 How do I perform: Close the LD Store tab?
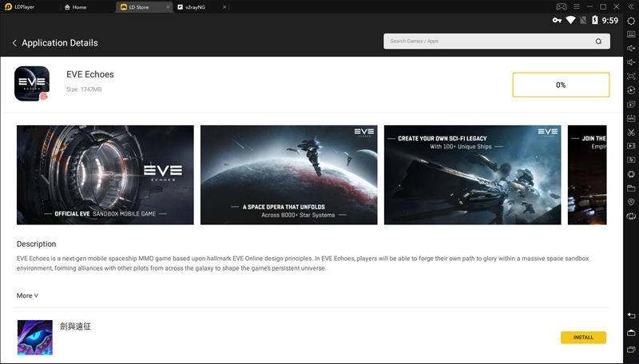click(166, 7)
